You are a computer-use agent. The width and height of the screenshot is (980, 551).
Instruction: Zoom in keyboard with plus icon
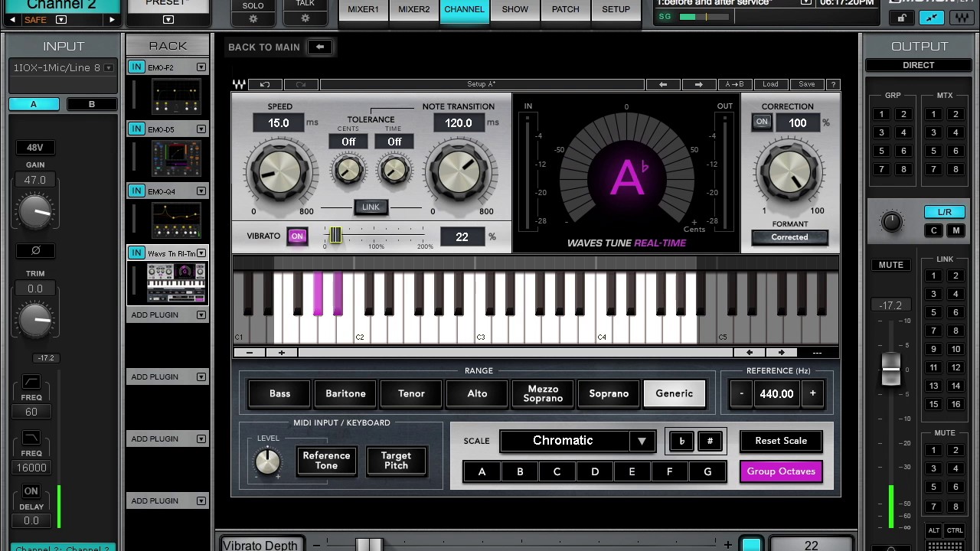[x=281, y=353]
